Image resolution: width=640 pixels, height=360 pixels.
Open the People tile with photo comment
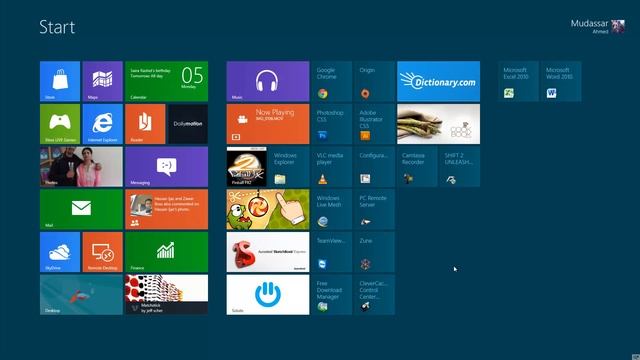[167, 209]
